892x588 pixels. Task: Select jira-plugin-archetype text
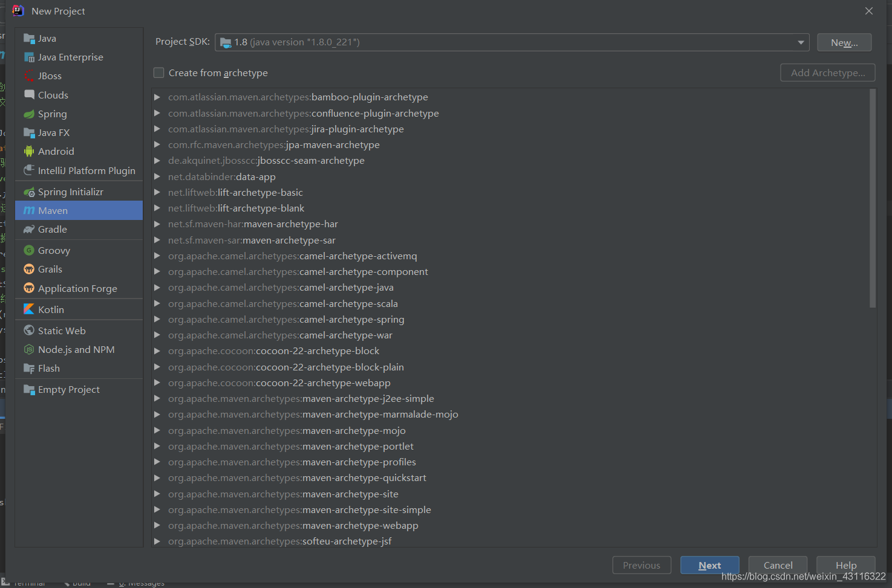coord(357,129)
